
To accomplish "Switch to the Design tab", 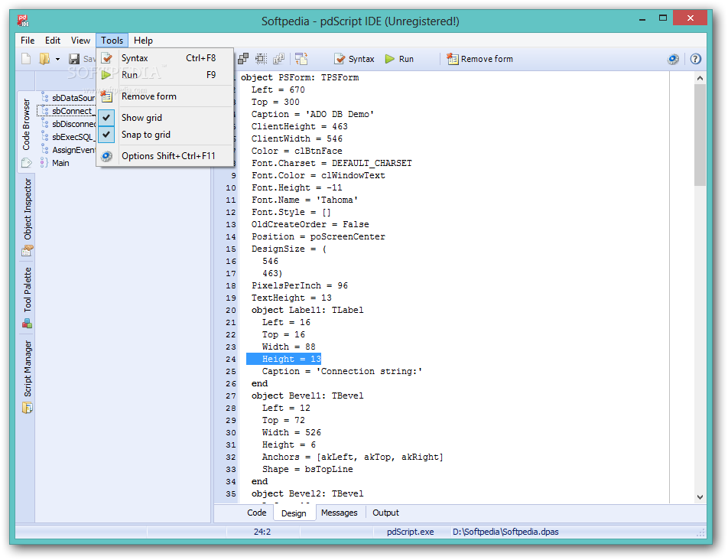I will [294, 513].
